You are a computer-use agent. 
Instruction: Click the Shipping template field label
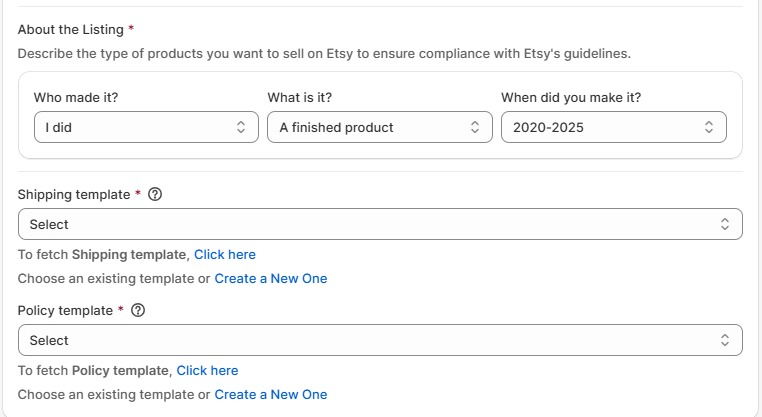pos(74,194)
